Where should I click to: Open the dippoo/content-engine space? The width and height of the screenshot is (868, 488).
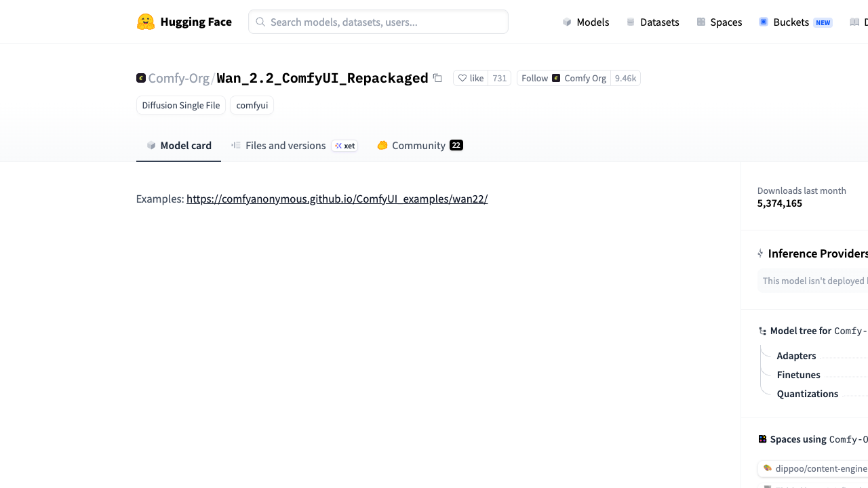click(813, 468)
